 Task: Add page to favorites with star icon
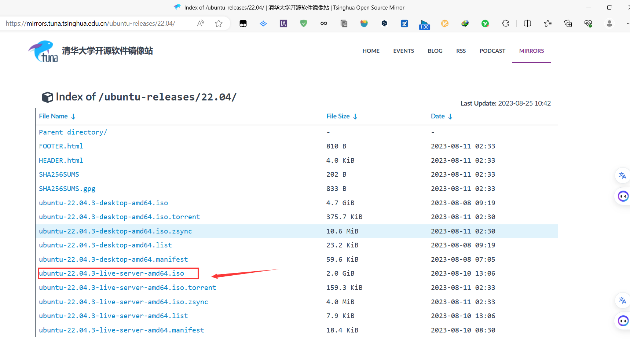219,23
